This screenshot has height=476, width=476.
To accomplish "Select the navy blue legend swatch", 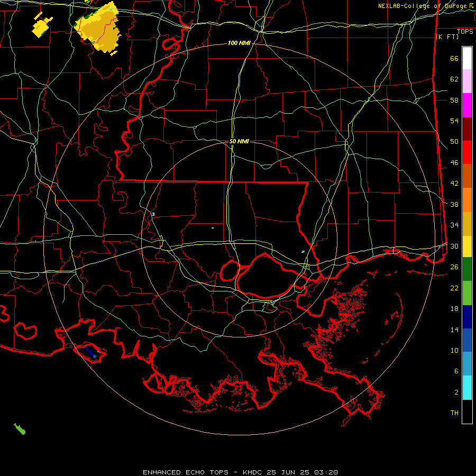I will [x=467, y=317].
